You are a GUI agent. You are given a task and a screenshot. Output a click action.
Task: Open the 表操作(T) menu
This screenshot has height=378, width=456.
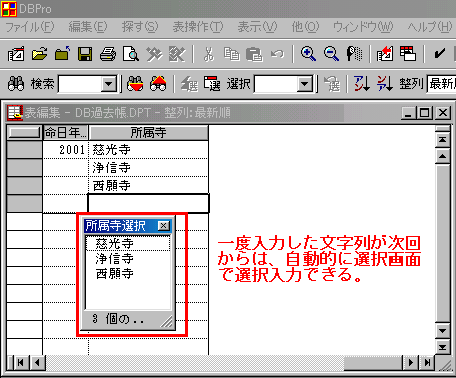(198, 27)
